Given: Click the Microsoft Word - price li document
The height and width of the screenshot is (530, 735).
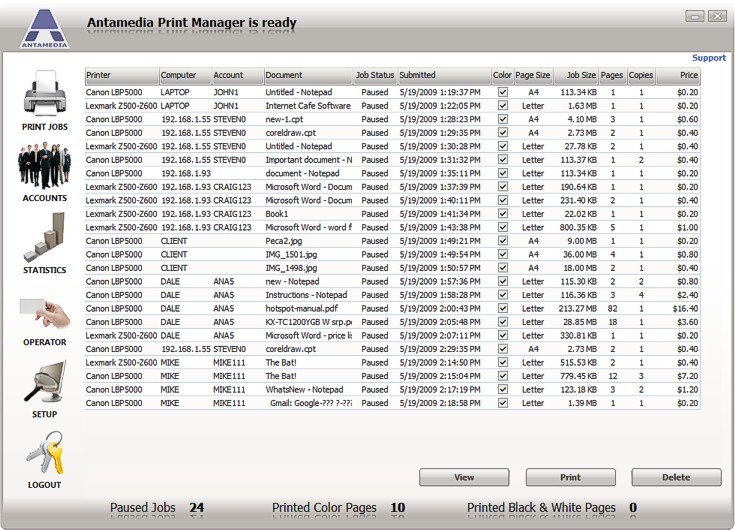Looking at the screenshot, I should point(308,336).
